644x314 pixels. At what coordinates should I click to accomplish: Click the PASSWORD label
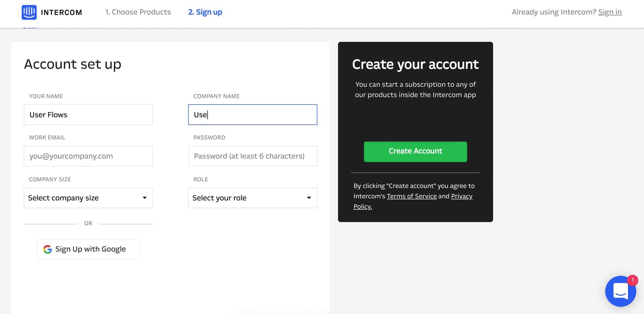pos(209,138)
